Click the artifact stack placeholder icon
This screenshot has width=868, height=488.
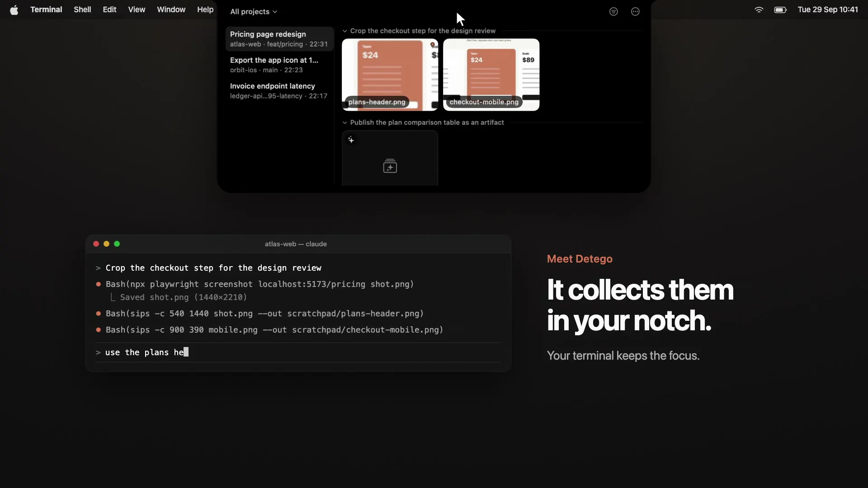tap(390, 166)
